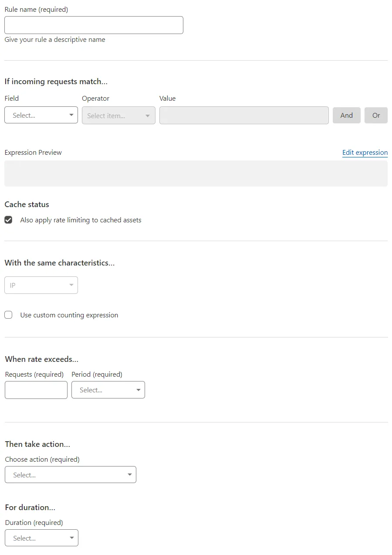392x555 pixels.
Task: Open the Field select dropdown
Action: pos(41,115)
